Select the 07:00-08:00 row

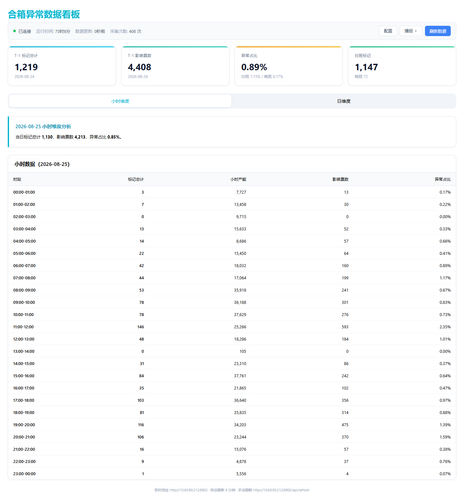coord(232,278)
